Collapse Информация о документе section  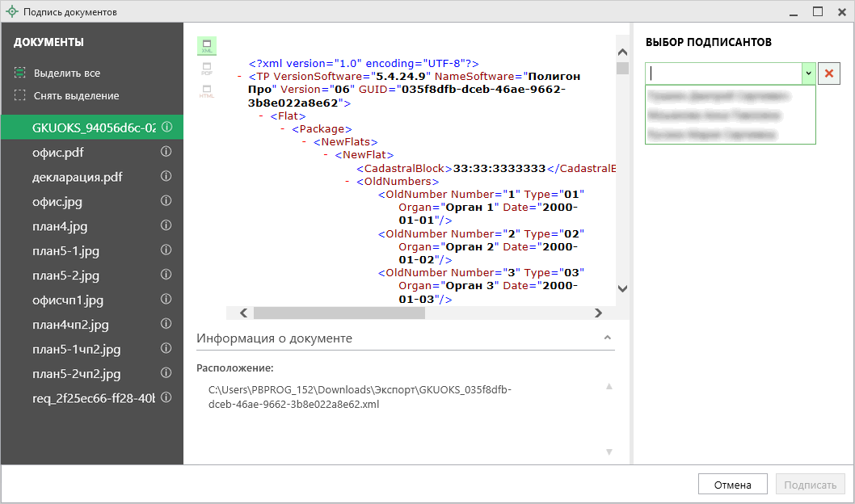point(607,338)
